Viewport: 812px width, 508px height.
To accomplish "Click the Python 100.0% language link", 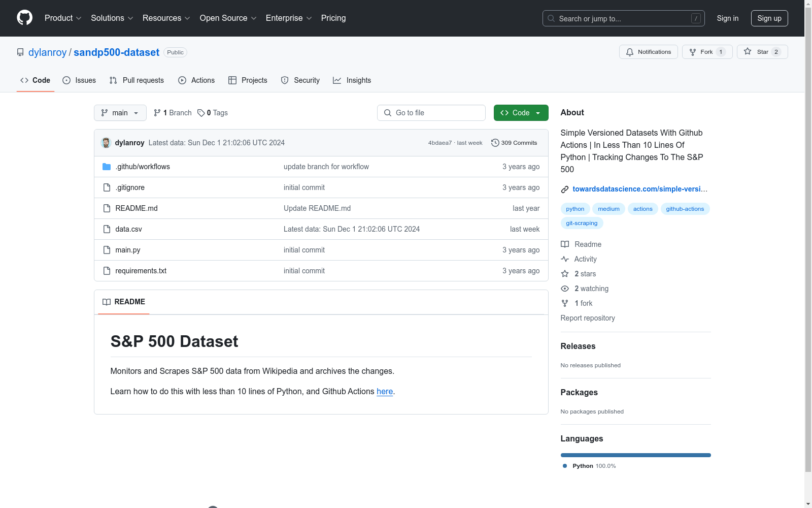I will tap(589, 466).
